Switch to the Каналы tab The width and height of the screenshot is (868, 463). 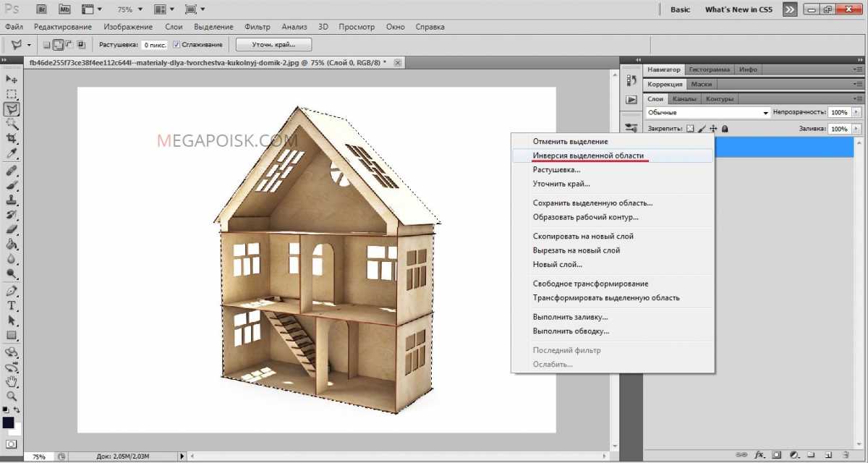pyautogui.click(x=684, y=98)
